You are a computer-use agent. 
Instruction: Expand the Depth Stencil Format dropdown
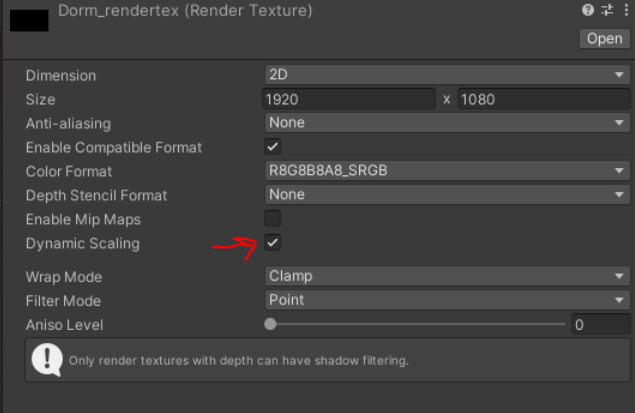click(446, 195)
